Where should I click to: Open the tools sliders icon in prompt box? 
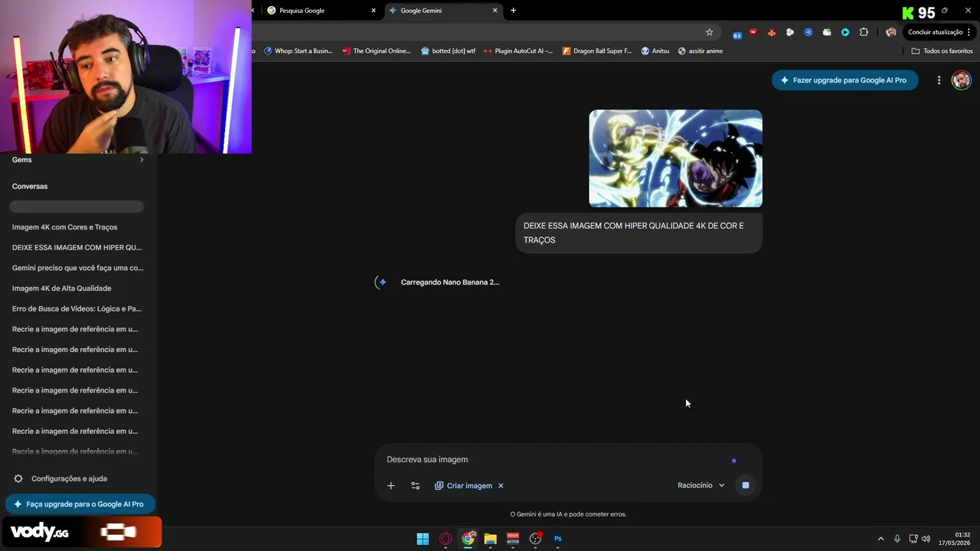[415, 485]
